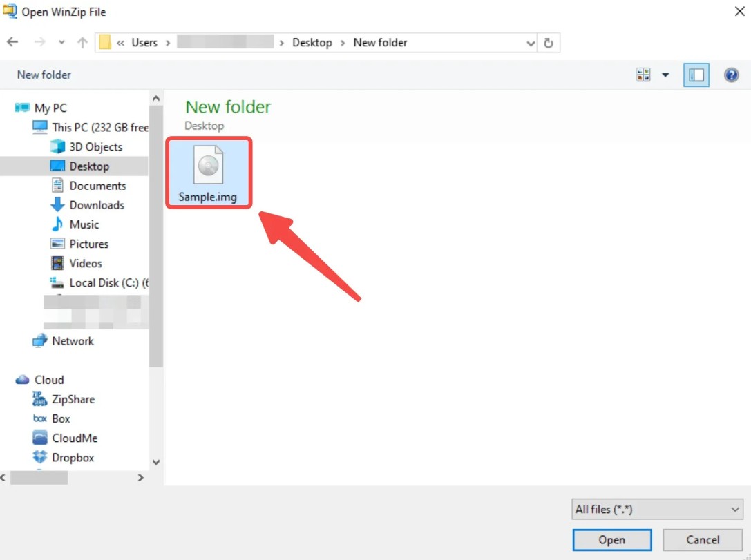The height and width of the screenshot is (560, 751).
Task: Click the New folder toolbar button
Action: (x=44, y=75)
